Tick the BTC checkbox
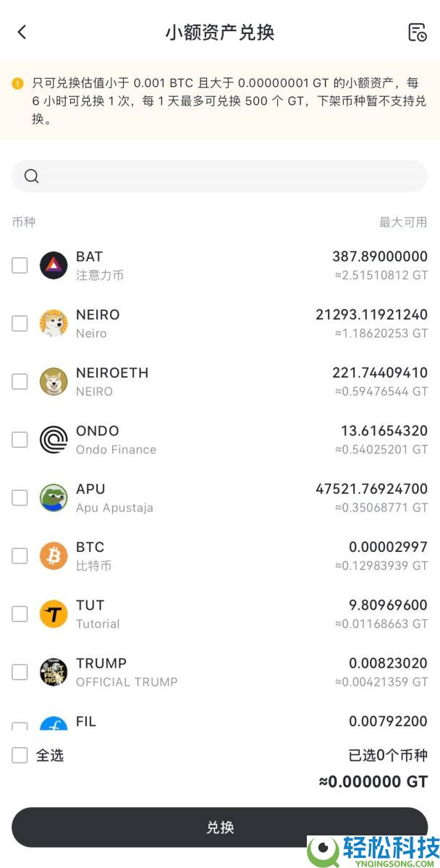Image resolution: width=440 pixels, height=868 pixels. (x=20, y=556)
